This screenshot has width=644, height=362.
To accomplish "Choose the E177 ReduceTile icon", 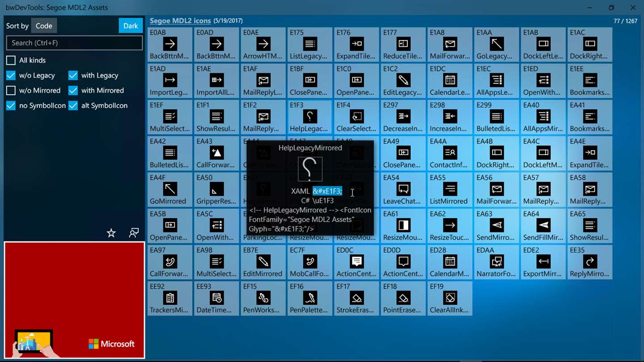I will pyautogui.click(x=403, y=45).
